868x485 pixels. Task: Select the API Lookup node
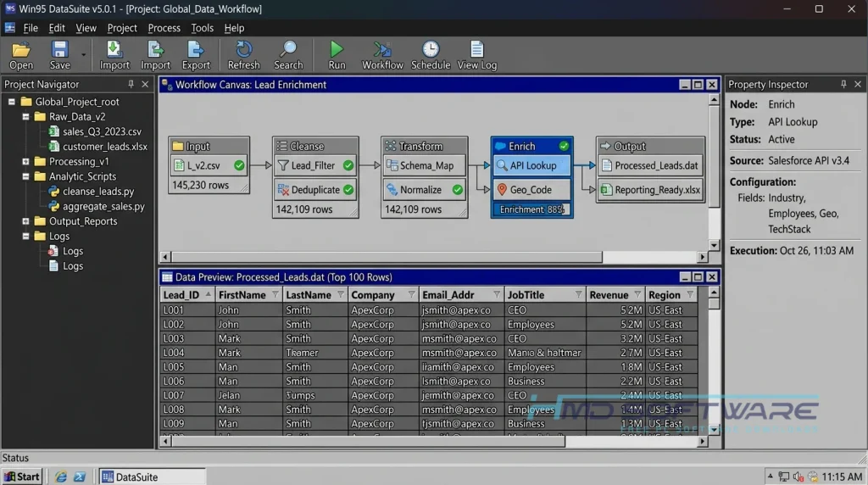tap(532, 165)
